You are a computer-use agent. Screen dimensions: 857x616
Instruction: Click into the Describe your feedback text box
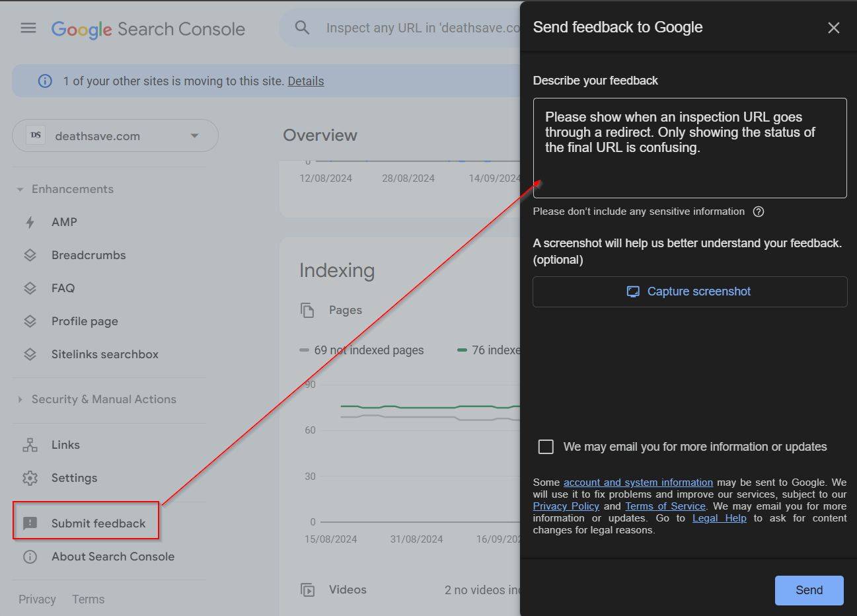point(690,148)
